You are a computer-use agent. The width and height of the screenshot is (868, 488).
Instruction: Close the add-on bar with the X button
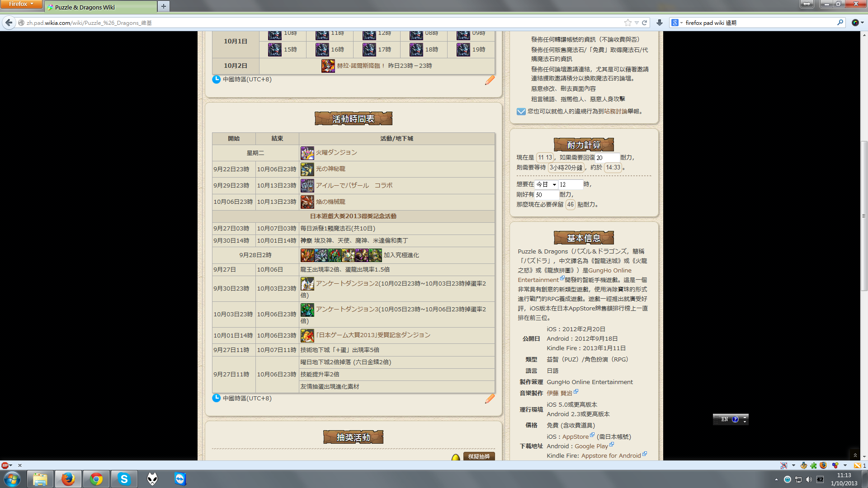point(20,465)
